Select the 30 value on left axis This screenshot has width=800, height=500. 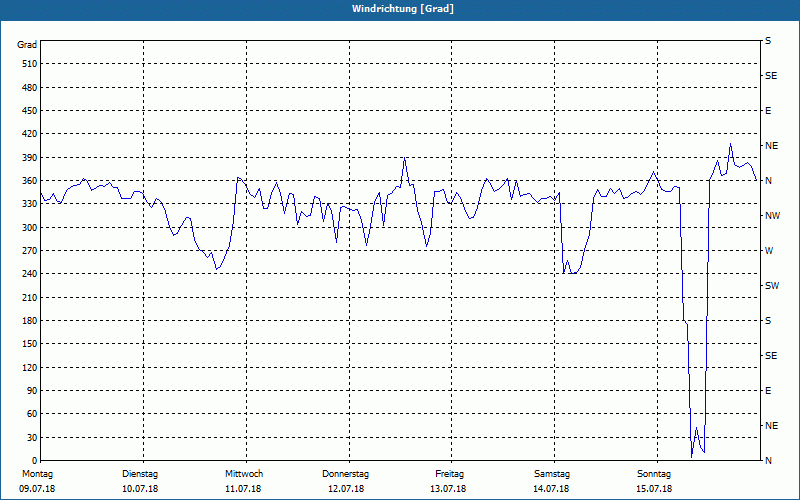[32, 437]
